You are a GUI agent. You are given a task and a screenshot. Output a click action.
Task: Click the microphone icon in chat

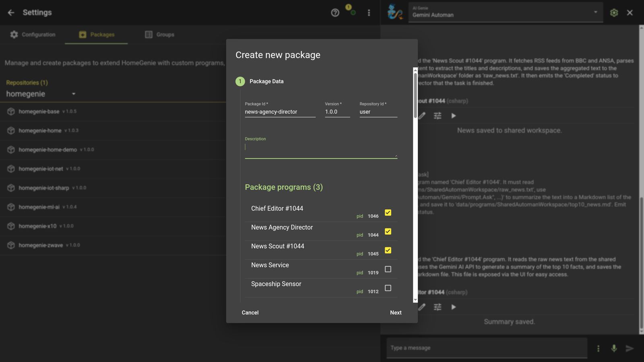click(614, 348)
